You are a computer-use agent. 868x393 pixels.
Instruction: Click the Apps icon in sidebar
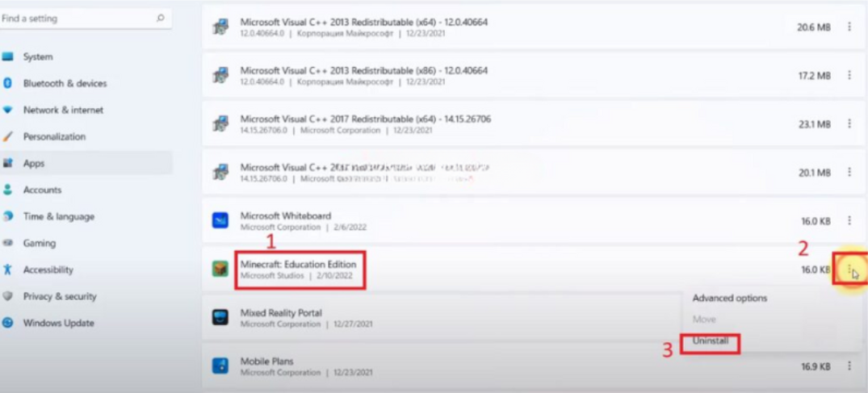click(x=7, y=163)
